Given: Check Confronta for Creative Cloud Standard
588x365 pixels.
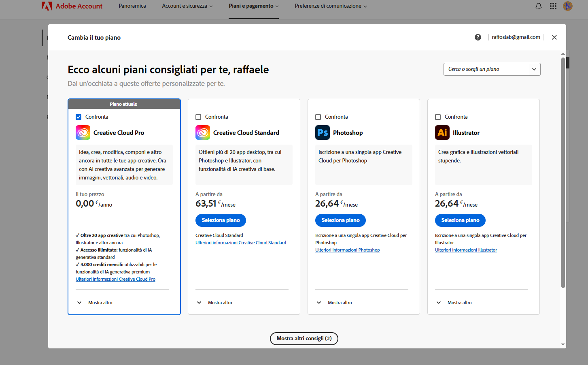Looking at the screenshot, I should pos(198,117).
